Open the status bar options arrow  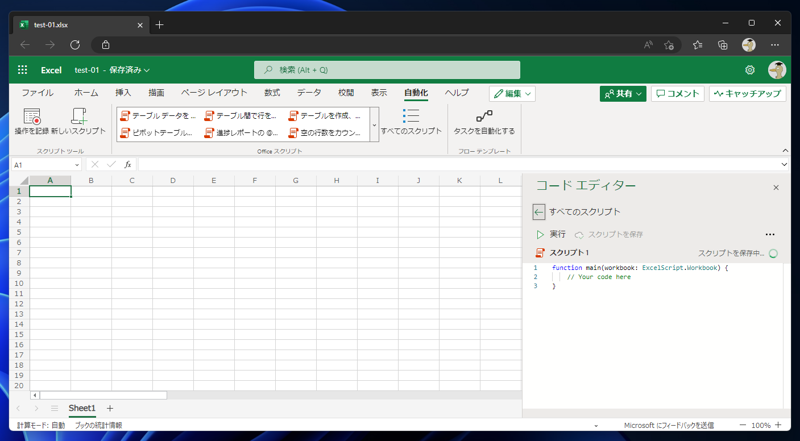point(596,425)
